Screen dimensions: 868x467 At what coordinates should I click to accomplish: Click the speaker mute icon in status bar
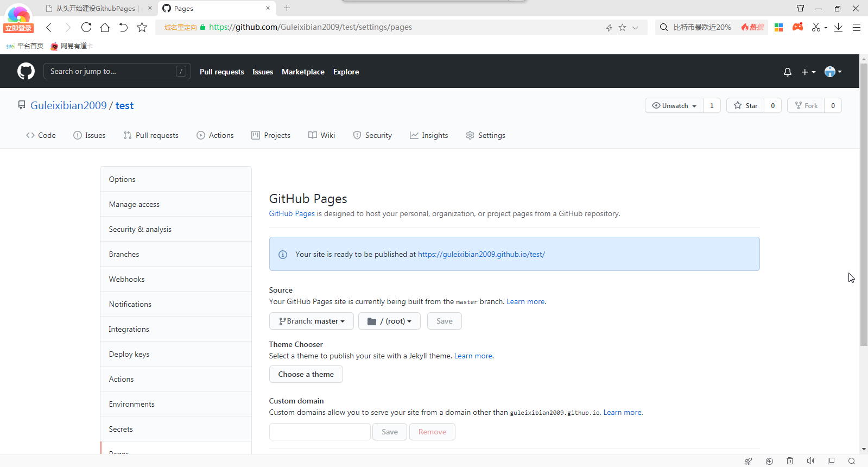(810, 461)
